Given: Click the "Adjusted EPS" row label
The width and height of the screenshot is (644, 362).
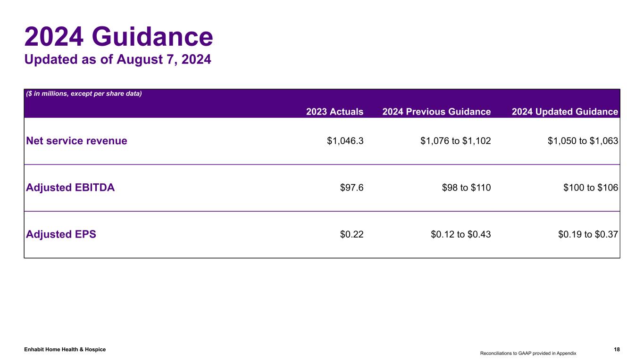Looking at the screenshot, I should click(x=61, y=234).
